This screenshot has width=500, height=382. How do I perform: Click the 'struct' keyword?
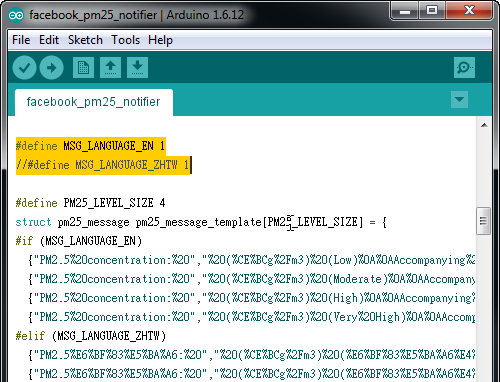pos(33,222)
